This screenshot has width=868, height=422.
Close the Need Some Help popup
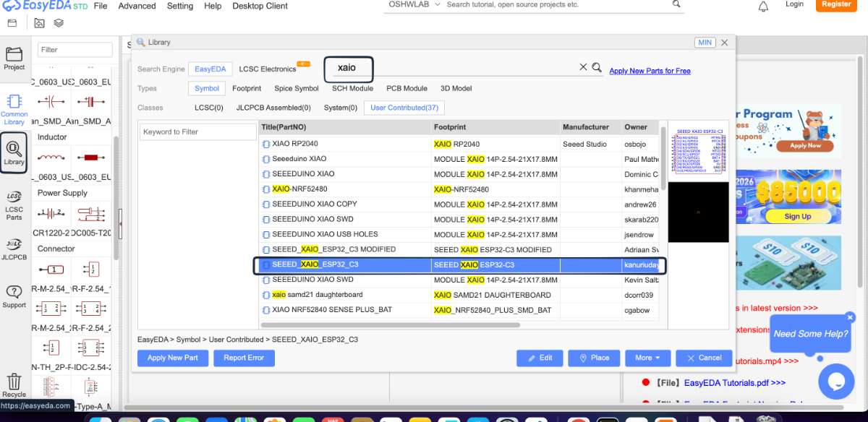(850, 317)
